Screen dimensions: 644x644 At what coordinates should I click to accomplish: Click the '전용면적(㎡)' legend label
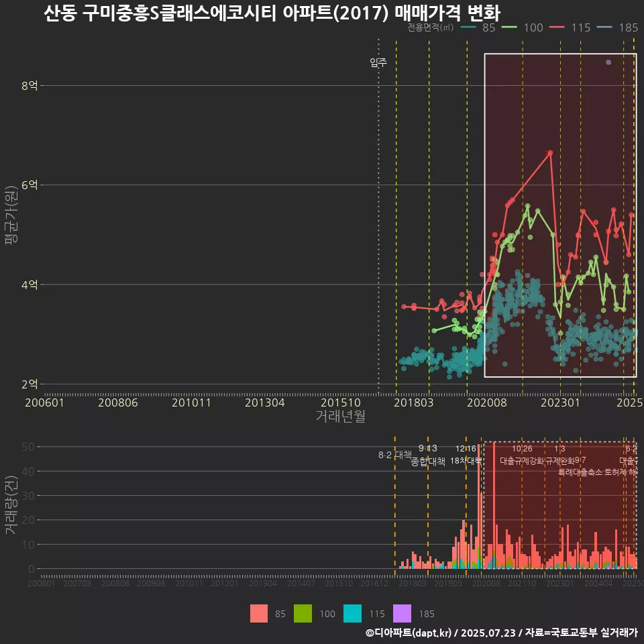431,28
